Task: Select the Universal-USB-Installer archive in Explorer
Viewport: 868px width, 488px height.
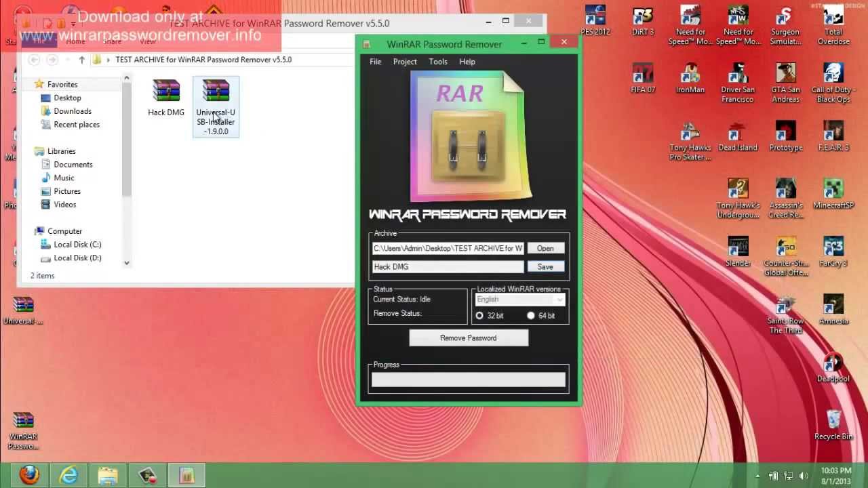Action: (x=216, y=107)
